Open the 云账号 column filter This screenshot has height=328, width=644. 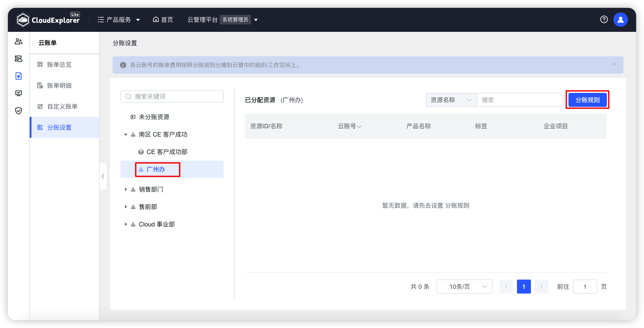(x=359, y=127)
